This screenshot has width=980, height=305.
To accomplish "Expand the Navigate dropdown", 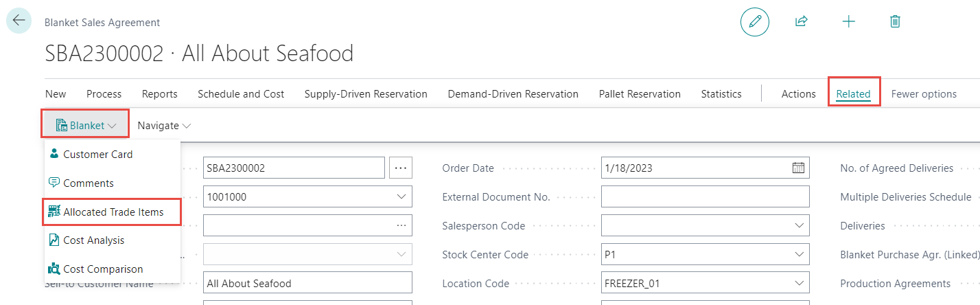I will click(164, 126).
